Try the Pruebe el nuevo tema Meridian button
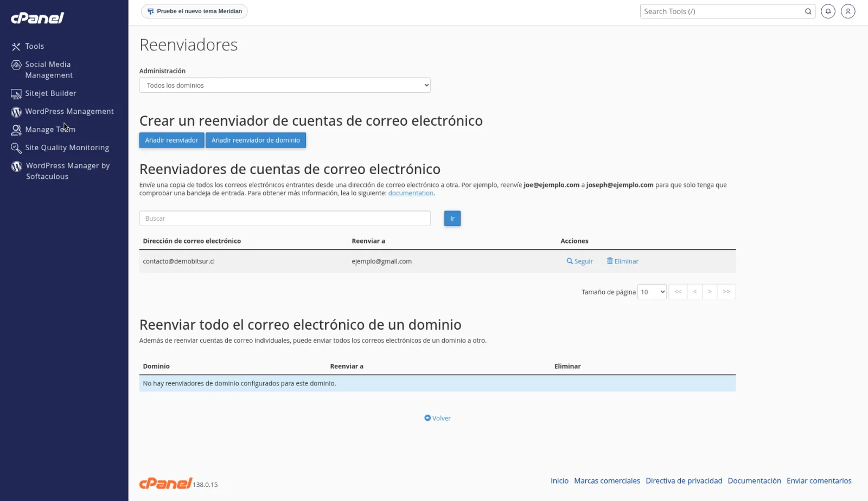Viewport: 868px width, 501px height. coord(194,11)
